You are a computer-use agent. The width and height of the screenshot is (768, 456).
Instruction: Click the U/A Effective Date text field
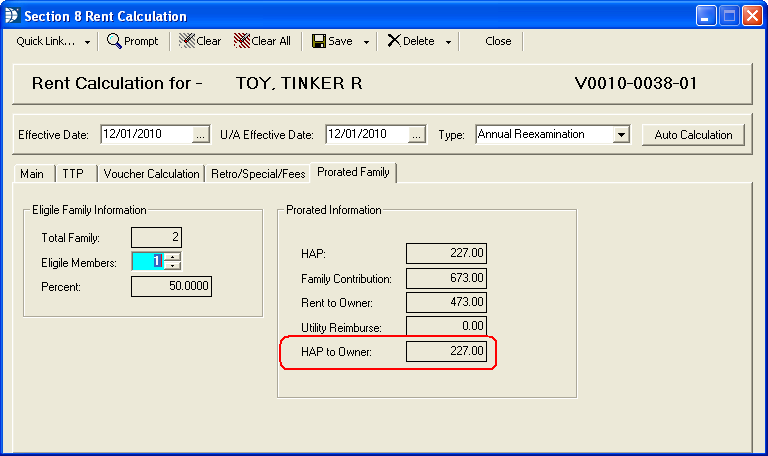pos(367,135)
